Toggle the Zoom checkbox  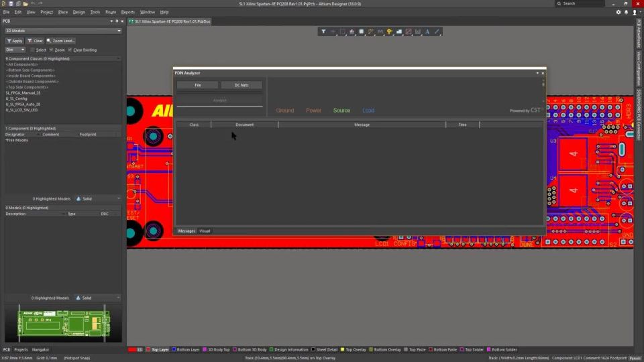pos(52,50)
